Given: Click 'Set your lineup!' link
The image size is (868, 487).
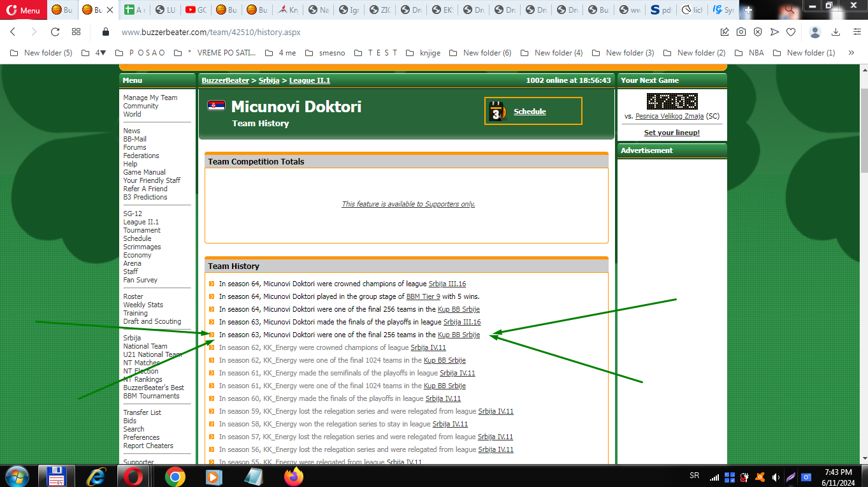Looking at the screenshot, I should [x=672, y=133].
